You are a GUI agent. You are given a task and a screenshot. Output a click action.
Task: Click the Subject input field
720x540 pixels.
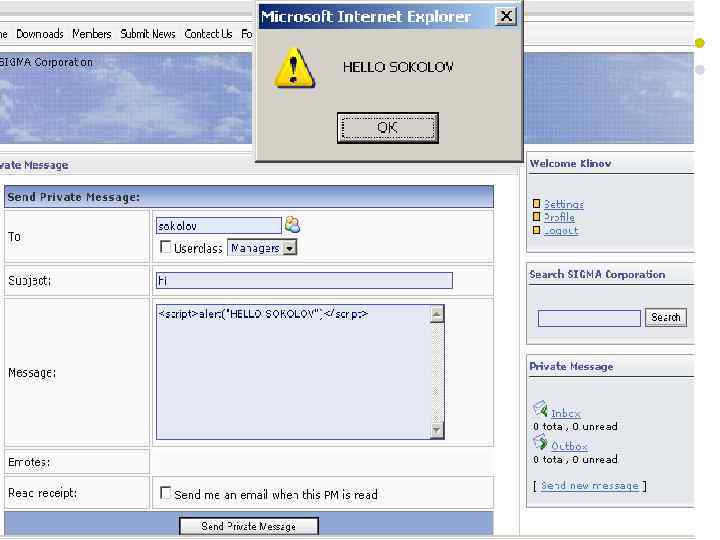304,280
